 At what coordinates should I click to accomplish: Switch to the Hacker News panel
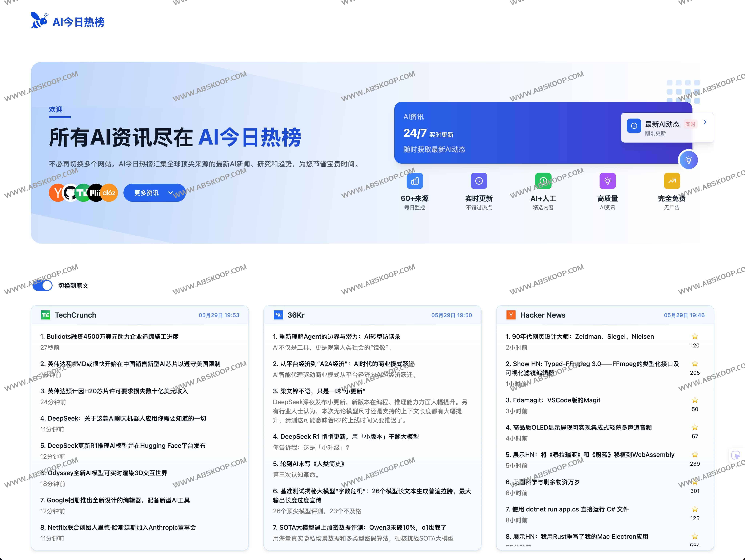point(543,315)
